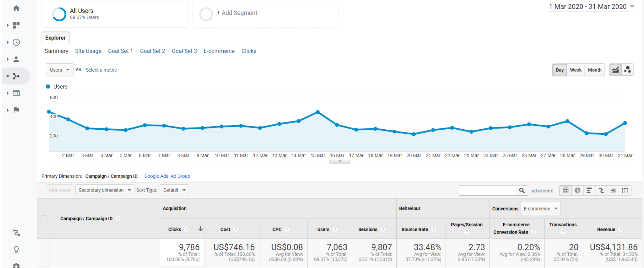Switch to the Site Usage tab
644x268 pixels.
tap(88, 51)
